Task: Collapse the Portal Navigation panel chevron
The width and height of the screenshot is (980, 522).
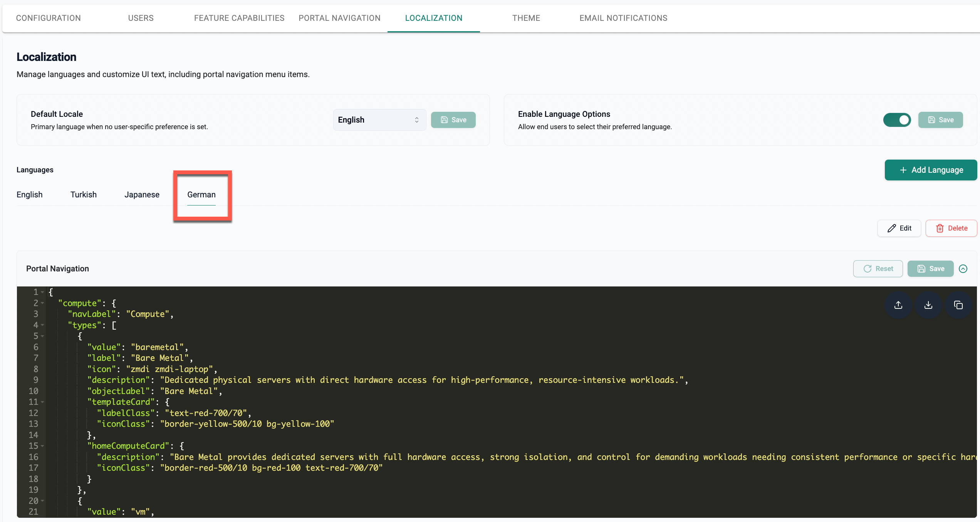Action: 963,269
